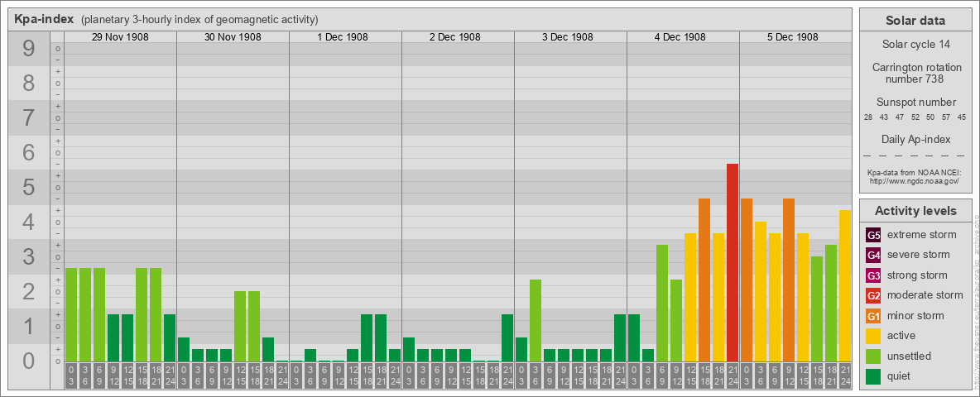Click the '0 3' time label under 29 Nov 1908

tap(71, 375)
